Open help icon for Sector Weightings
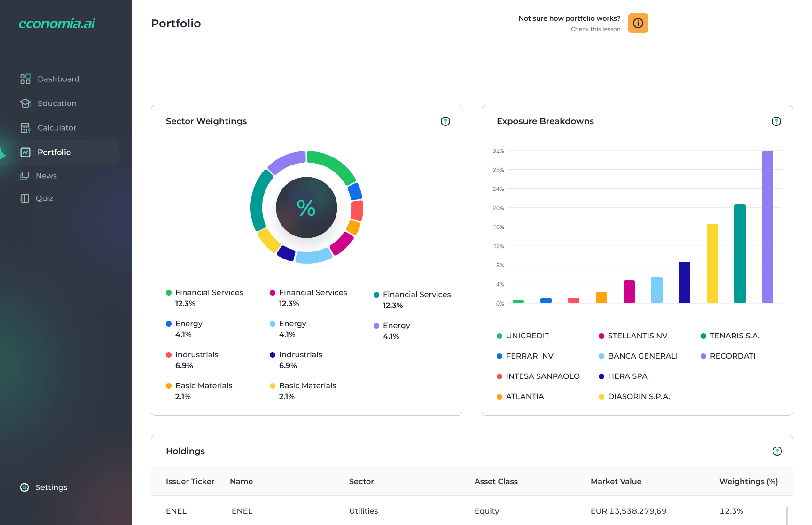The width and height of the screenshot is (812, 525). tap(445, 121)
